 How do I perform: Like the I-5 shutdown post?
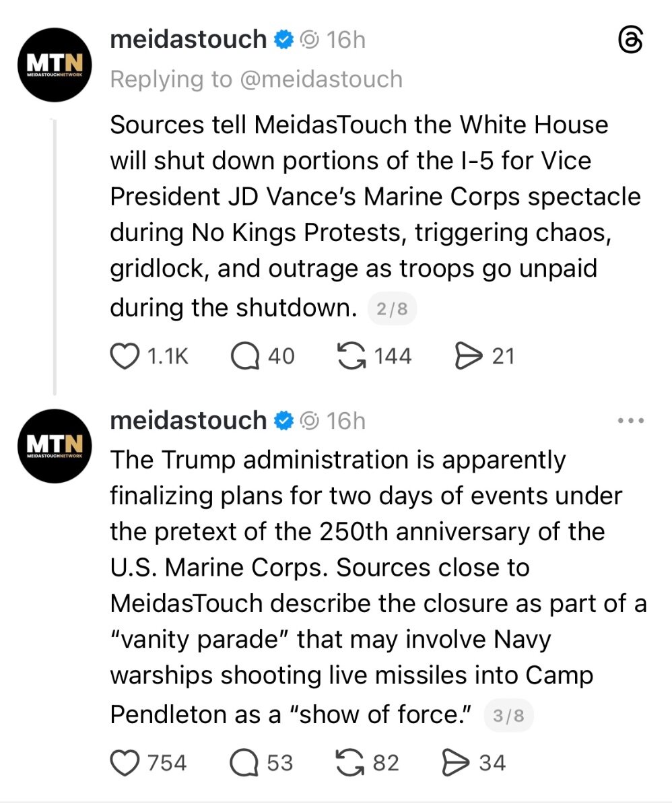pos(125,356)
